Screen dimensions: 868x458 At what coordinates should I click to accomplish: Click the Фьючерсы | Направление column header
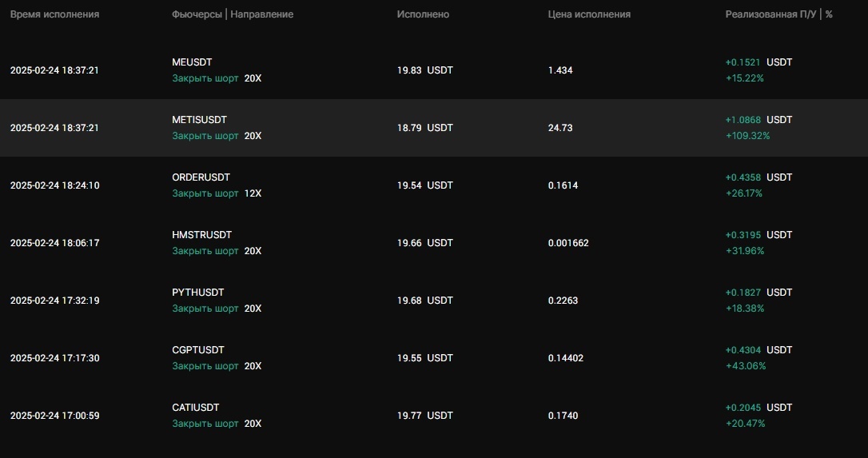click(233, 14)
